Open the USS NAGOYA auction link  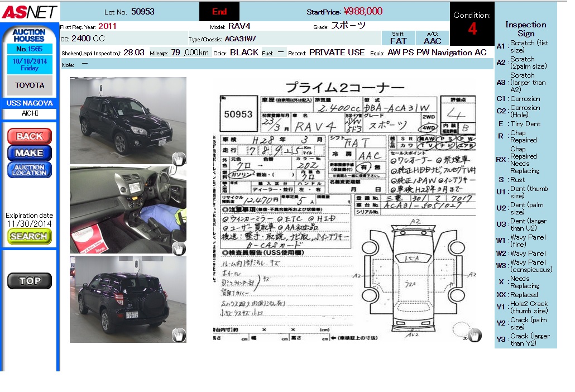point(30,103)
